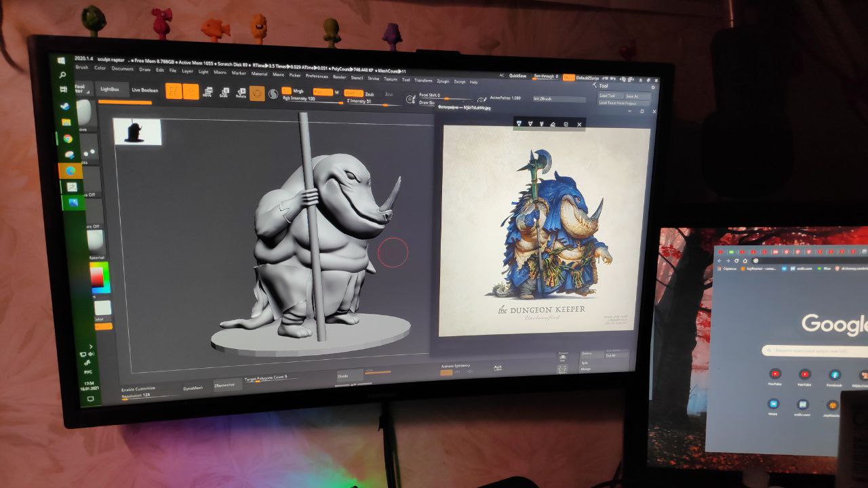Toggle the M material channel button
The image size is (868, 488).
(x=337, y=92)
